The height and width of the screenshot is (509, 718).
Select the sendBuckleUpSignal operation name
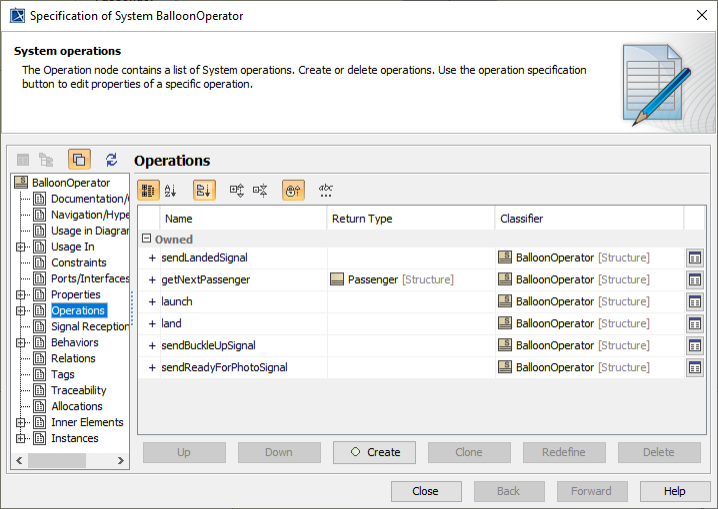[x=208, y=346]
